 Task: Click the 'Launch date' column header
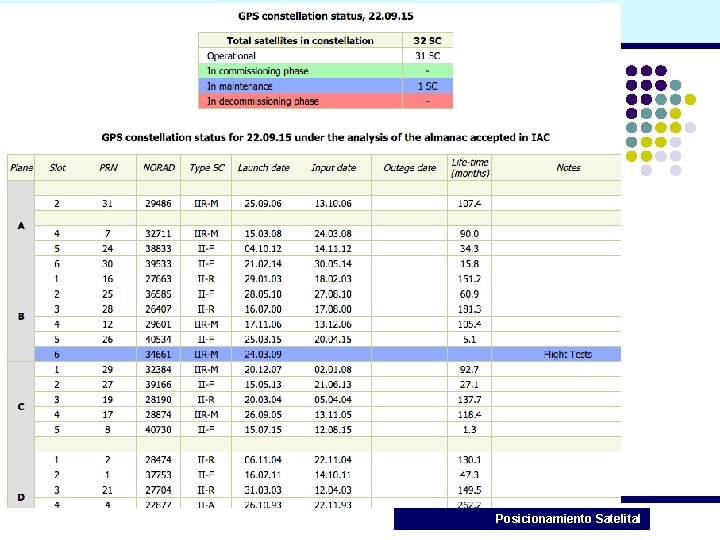(x=264, y=168)
